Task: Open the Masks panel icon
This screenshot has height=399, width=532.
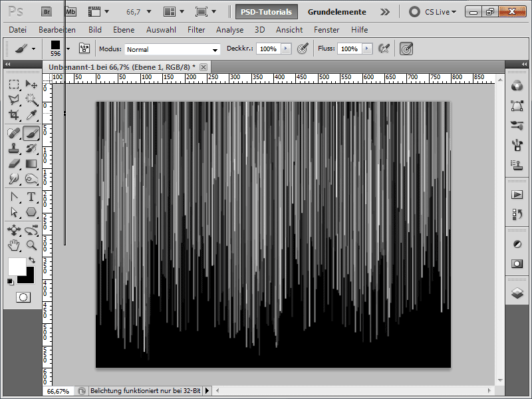Action: click(517, 263)
